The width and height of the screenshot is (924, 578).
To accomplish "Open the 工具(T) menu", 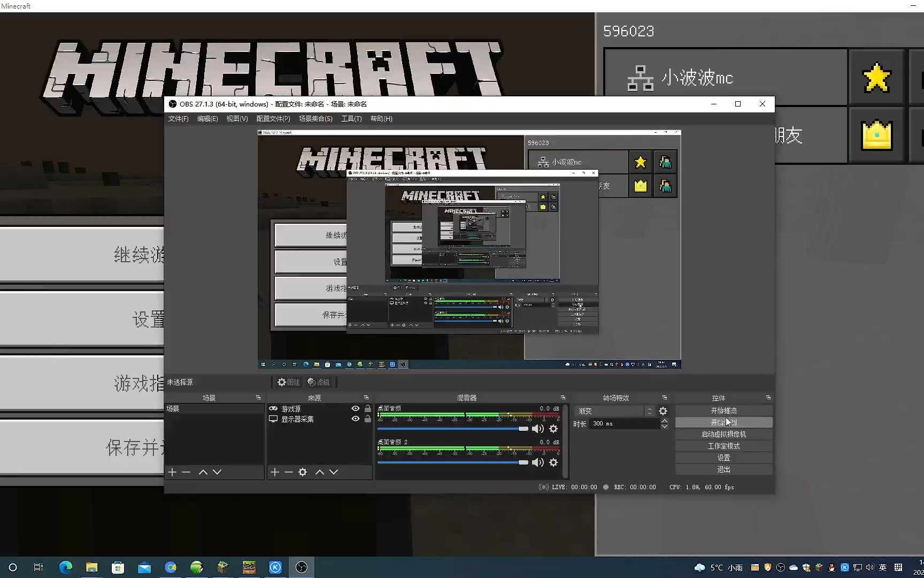I will pyautogui.click(x=351, y=119).
